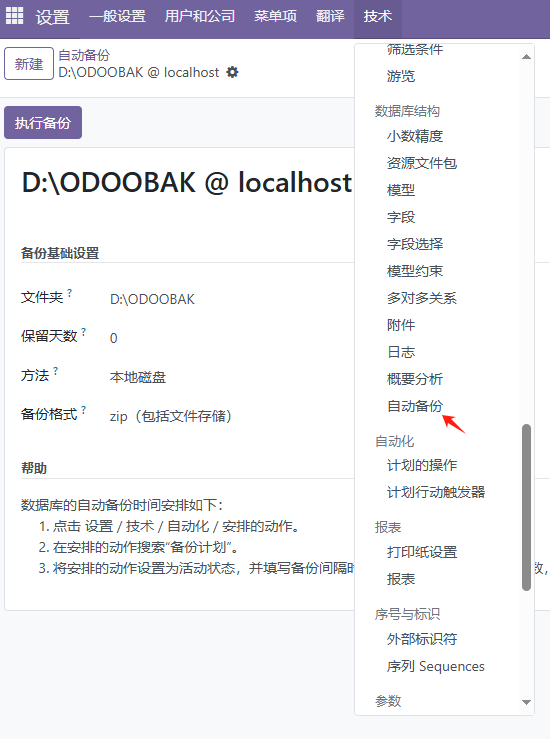Open 外部标识符 menu entry

(422, 639)
